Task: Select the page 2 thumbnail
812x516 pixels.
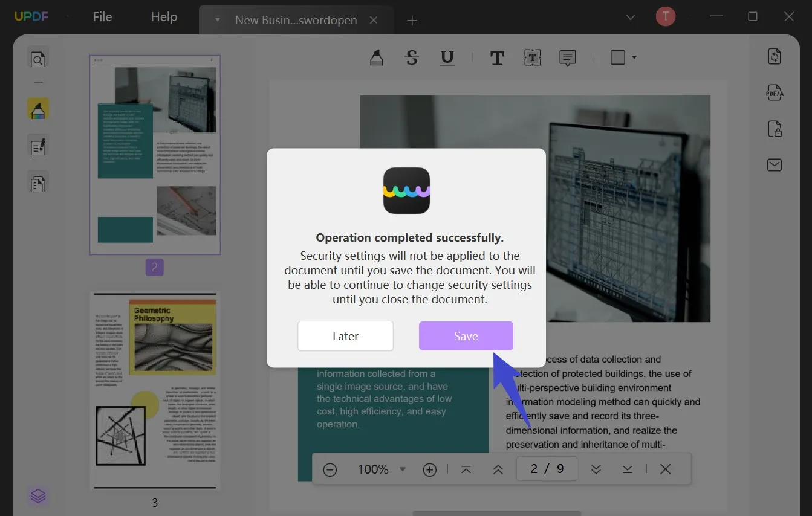Action: click(x=155, y=155)
